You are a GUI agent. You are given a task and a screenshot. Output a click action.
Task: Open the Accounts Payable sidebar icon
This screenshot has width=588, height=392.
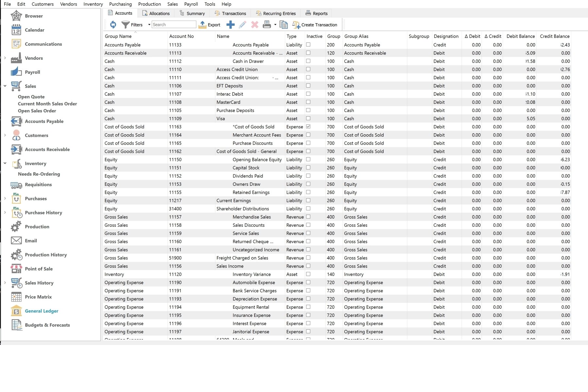click(x=16, y=121)
